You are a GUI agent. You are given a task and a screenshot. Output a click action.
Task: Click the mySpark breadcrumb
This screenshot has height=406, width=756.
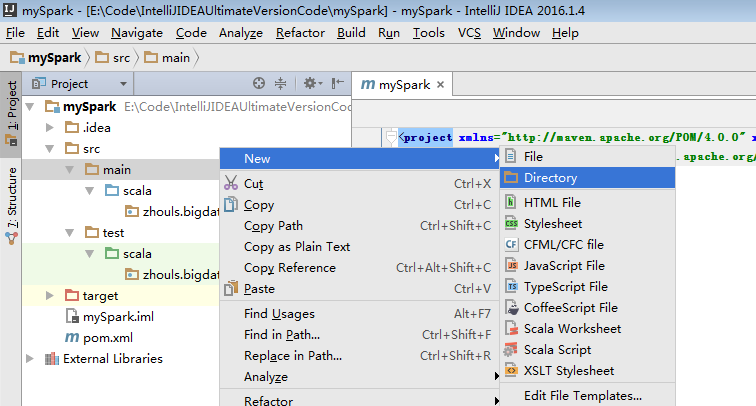[x=46, y=58]
